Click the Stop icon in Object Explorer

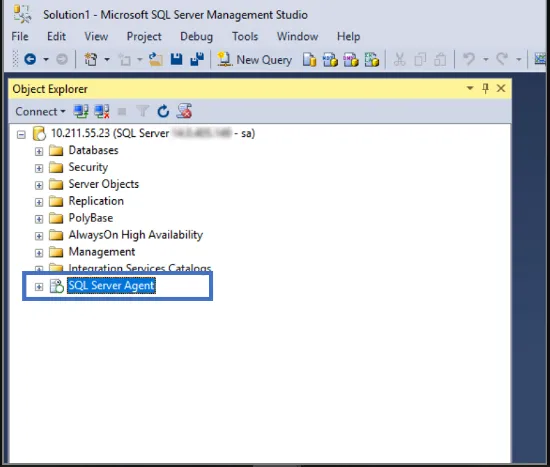tap(122, 112)
